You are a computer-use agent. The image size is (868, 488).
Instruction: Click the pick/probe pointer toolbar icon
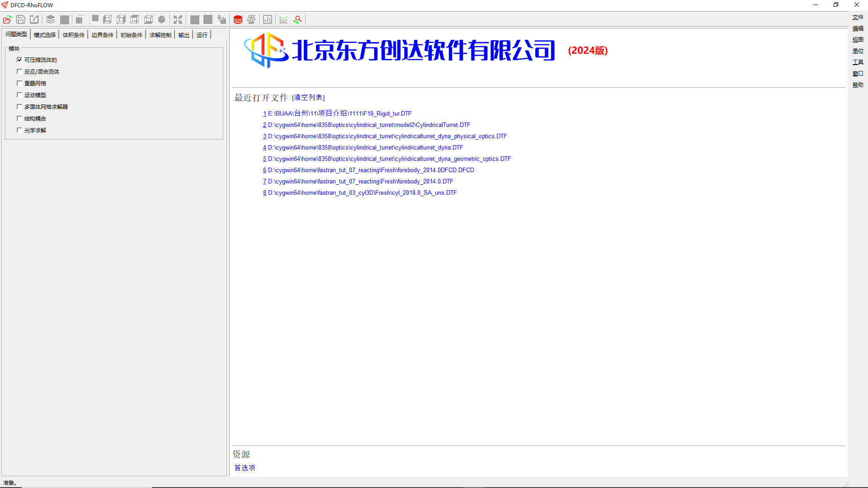pos(222,19)
